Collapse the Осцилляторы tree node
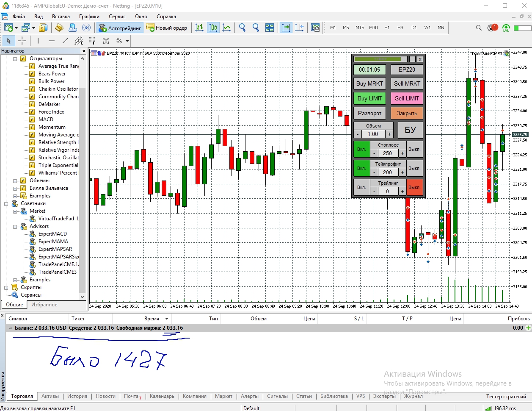532x411 pixels. [15, 59]
